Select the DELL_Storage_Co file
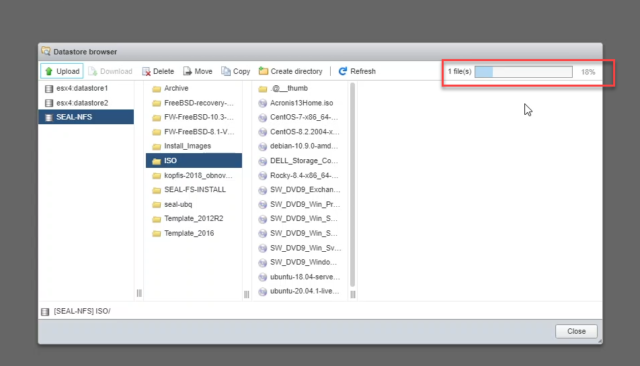 [x=300, y=161]
